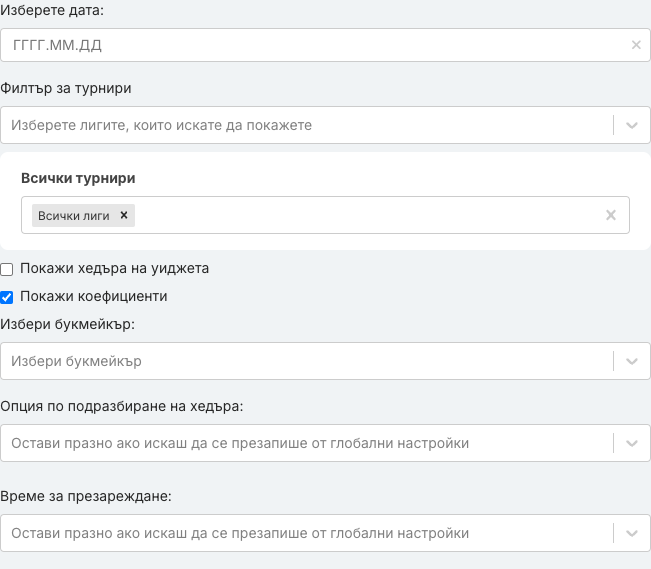The width and height of the screenshot is (651, 569).
Task: Uncheck 'Покажи коефициенти' checkbox
Action: [x=7, y=297]
